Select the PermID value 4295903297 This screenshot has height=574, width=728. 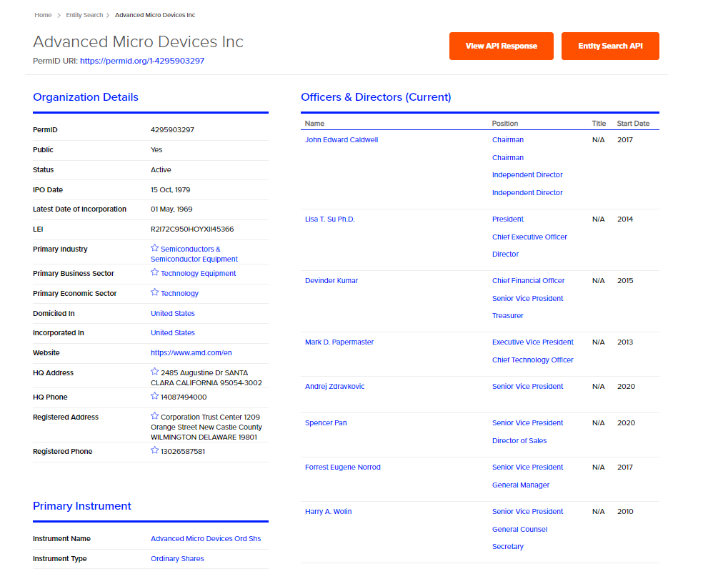[172, 130]
